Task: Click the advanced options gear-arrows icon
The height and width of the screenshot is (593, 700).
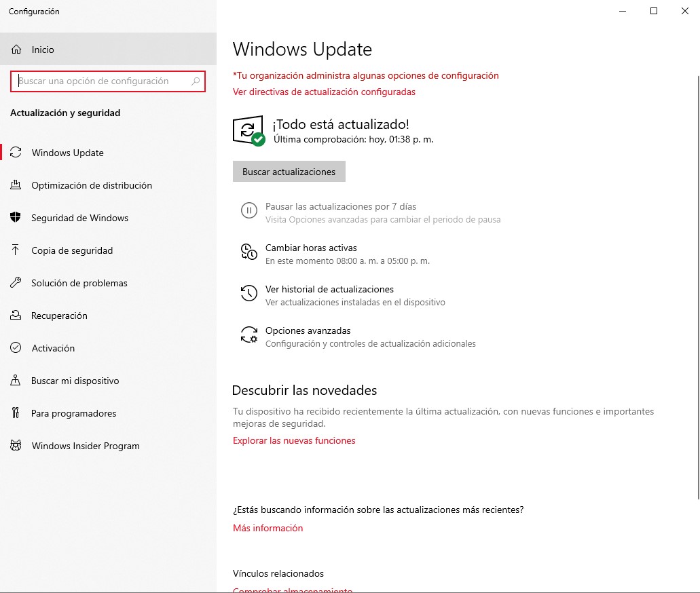Action: point(249,334)
